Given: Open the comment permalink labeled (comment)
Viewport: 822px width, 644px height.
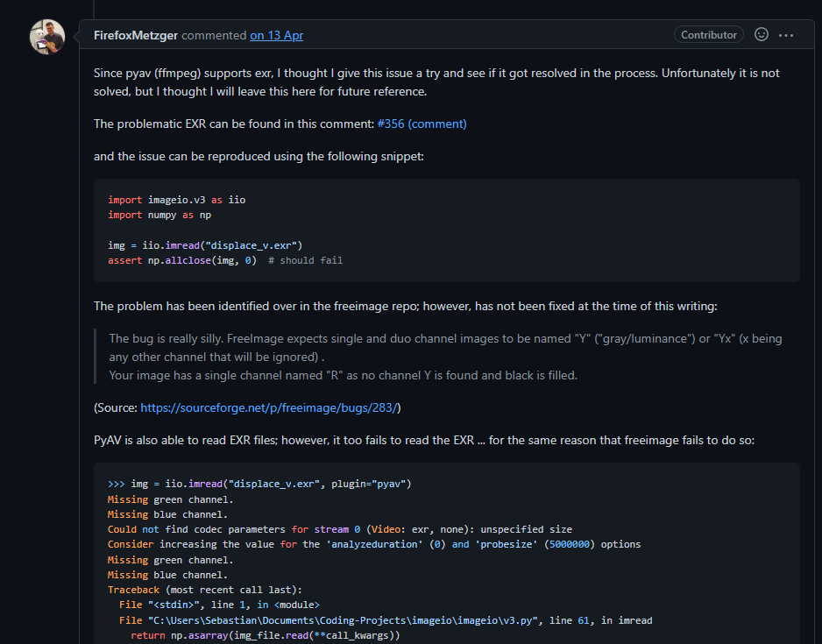Looking at the screenshot, I should click(x=436, y=124).
